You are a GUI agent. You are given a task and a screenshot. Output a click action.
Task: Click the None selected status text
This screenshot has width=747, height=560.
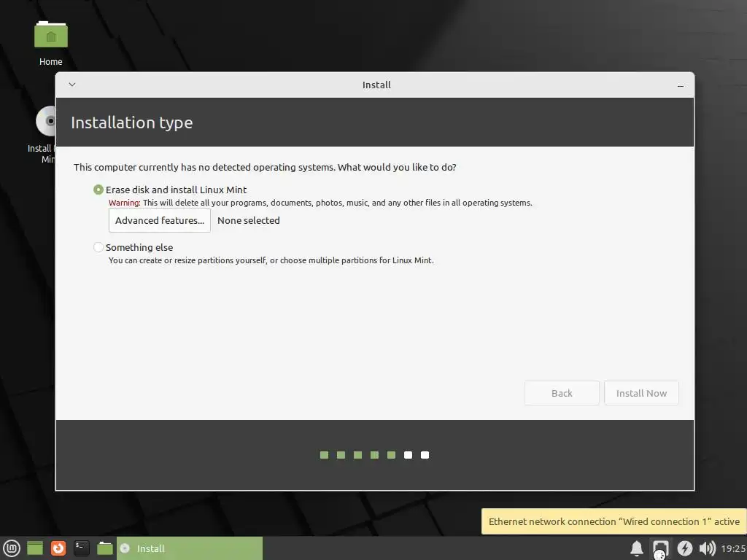click(x=249, y=220)
